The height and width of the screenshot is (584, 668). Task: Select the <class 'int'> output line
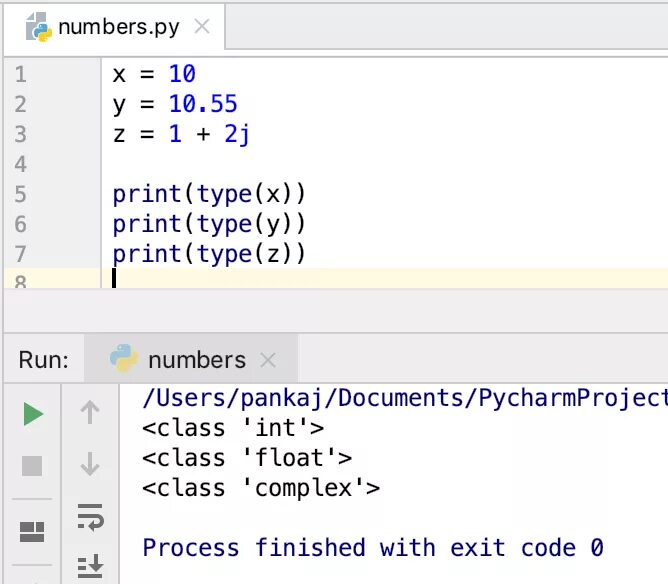click(x=233, y=428)
